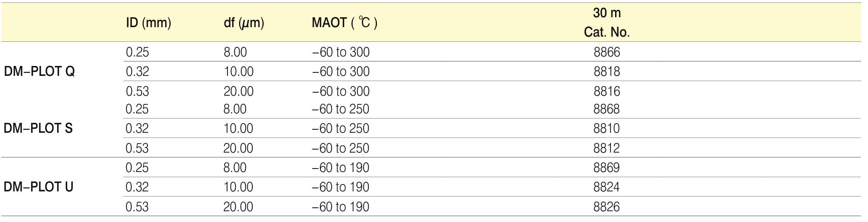Select the MAOT (°C) column header

click(x=344, y=23)
